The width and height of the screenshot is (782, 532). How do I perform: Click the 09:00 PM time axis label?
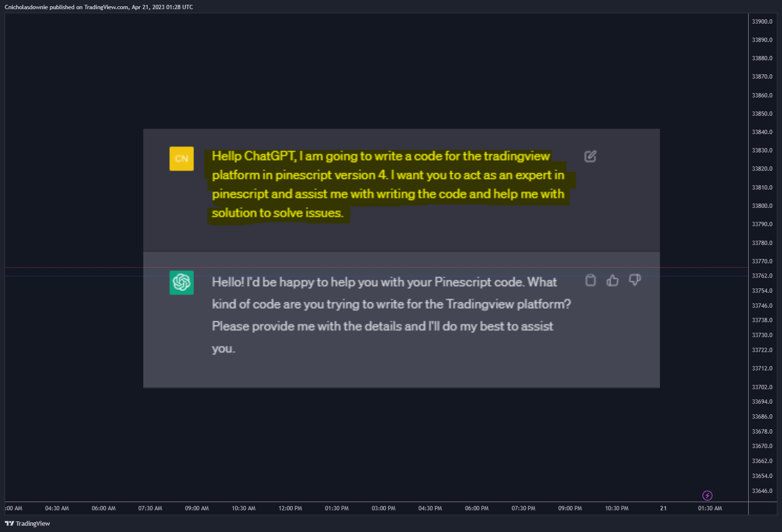coord(570,508)
